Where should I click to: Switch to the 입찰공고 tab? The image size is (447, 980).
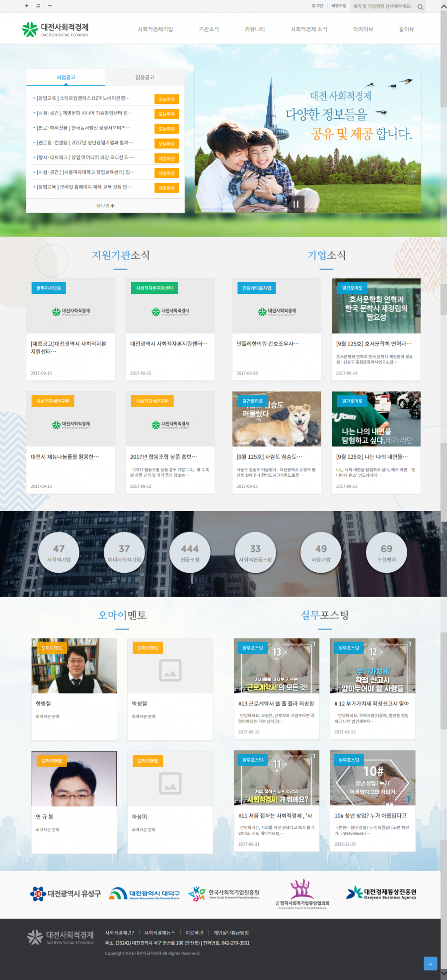point(145,78)
